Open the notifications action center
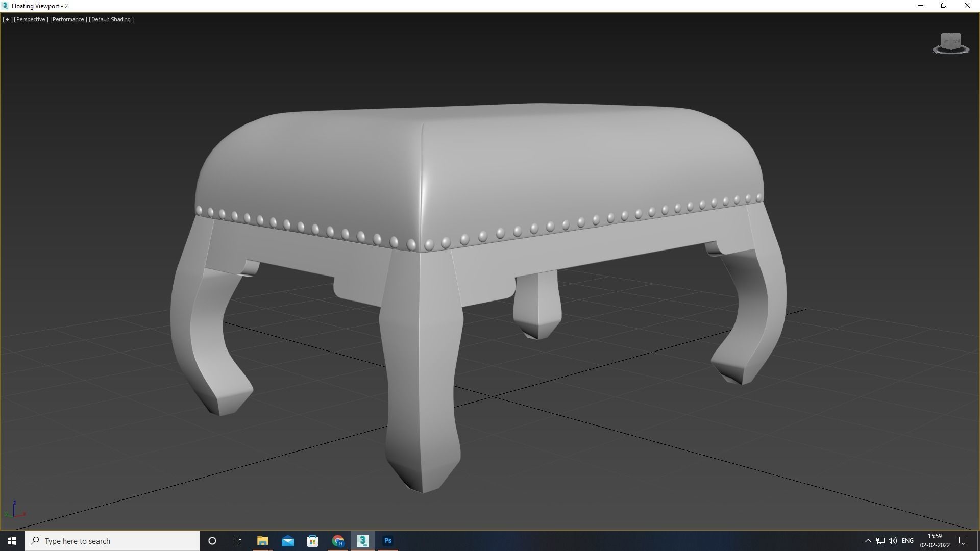Image resolution: width=980 pixels, height=551 pixels. coord(964,541)
